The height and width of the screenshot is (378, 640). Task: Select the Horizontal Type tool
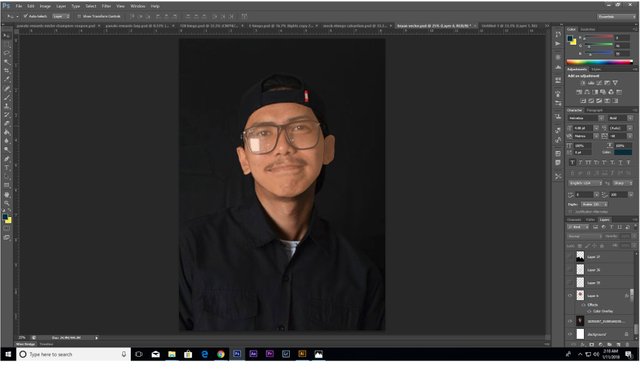pos(7,168)
